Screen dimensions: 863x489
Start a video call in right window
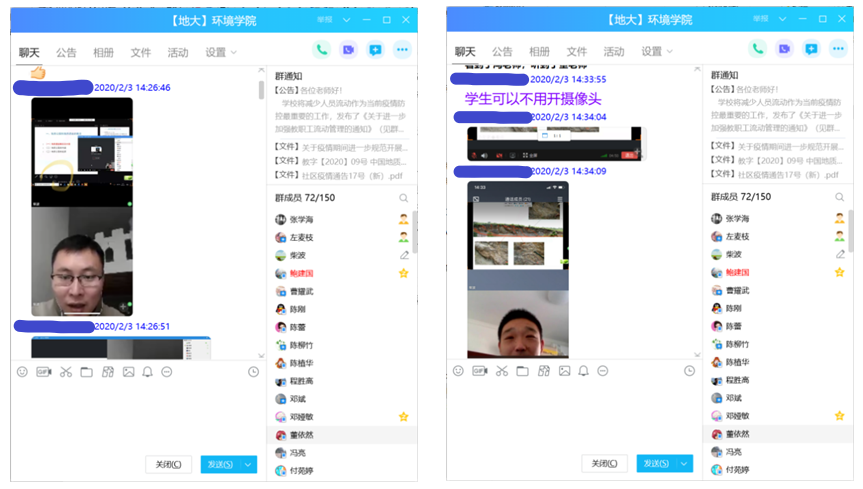(785, 49)
